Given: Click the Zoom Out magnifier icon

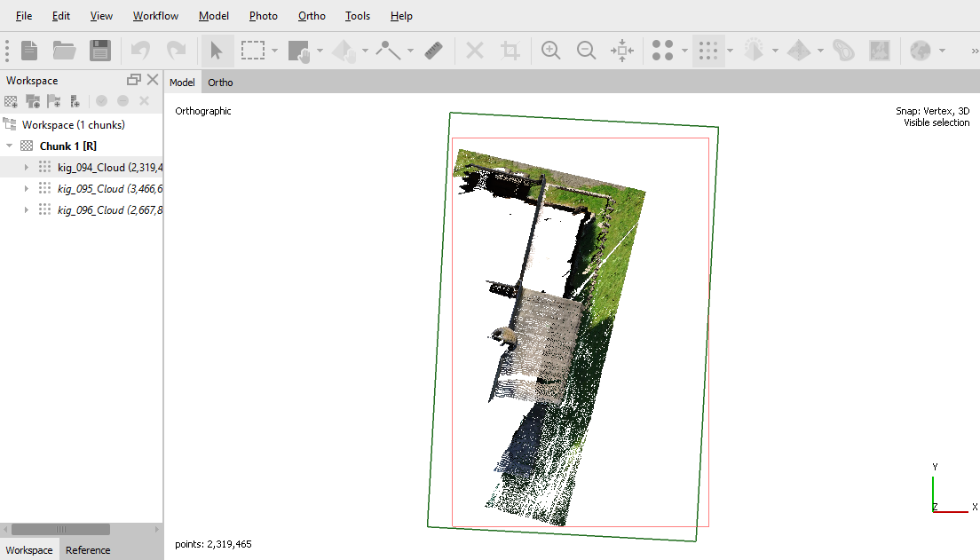Looking at the screenshot, I should 586,51.
